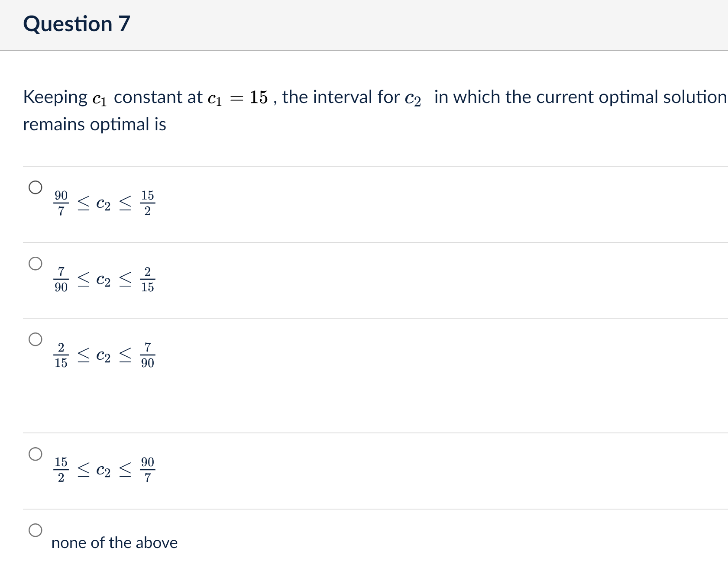Select the radio button for 2/15 ≤ c2 ≤ 7/90
Image resolution: width=728 pixels, height=584 pixels.
[x=36, y=339]
